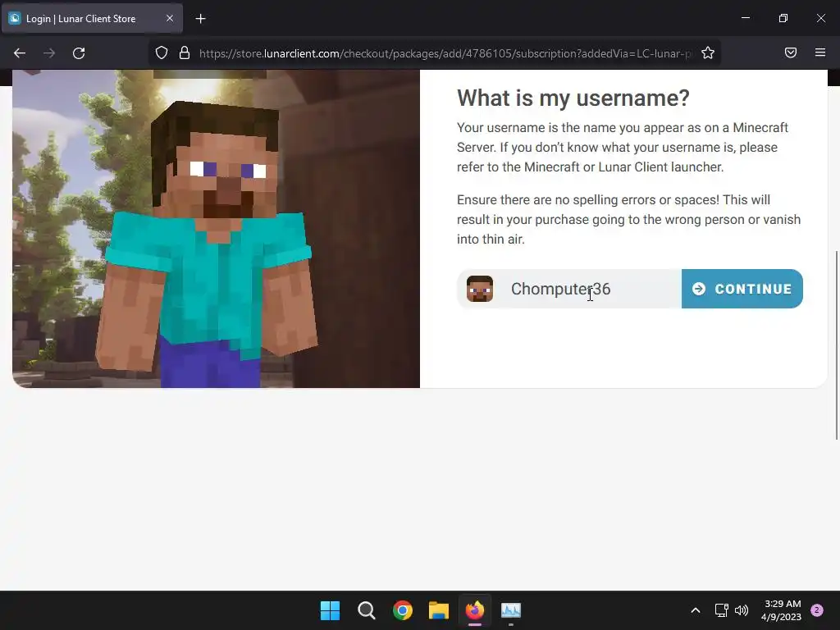Viewport: 840px width, 630px height.
Task: Click the page vertical scrollbar thumb
Action: [x=836, y=345]
